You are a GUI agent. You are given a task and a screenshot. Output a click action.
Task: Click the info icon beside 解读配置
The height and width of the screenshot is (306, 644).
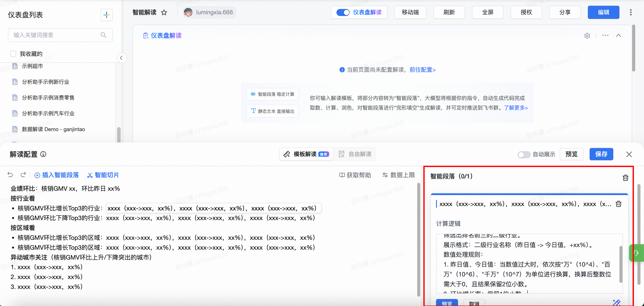(43, 154)
